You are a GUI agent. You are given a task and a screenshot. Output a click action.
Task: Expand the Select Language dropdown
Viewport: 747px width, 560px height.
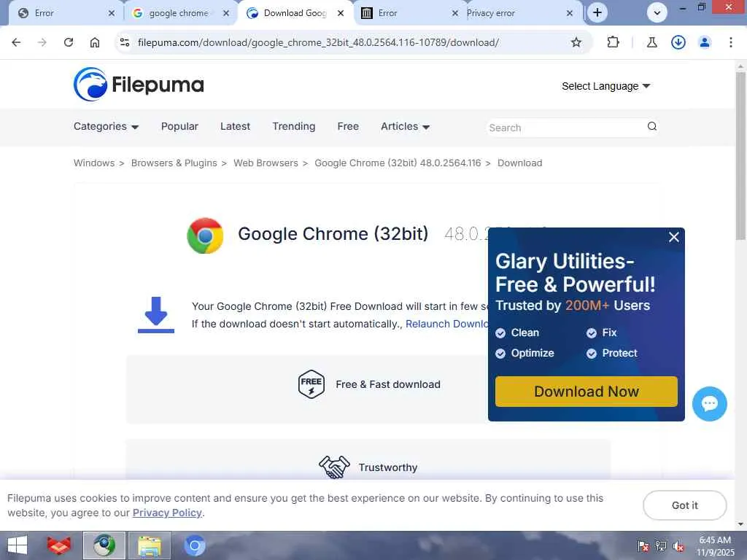point(605,86)
